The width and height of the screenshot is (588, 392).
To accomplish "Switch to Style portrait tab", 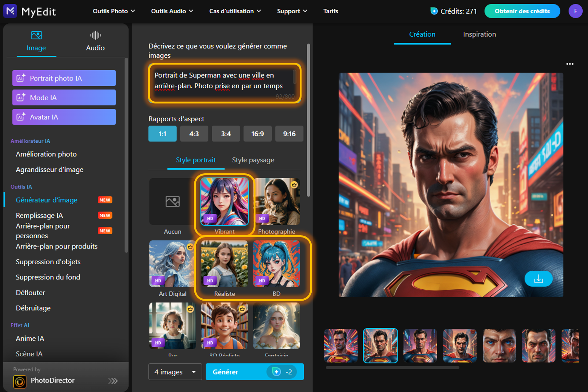I will [196, 160].
